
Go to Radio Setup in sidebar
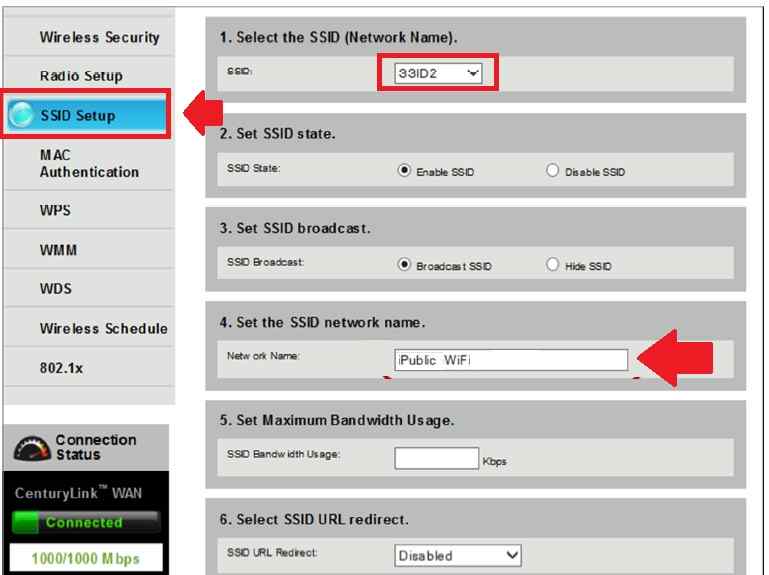point(81,76)
